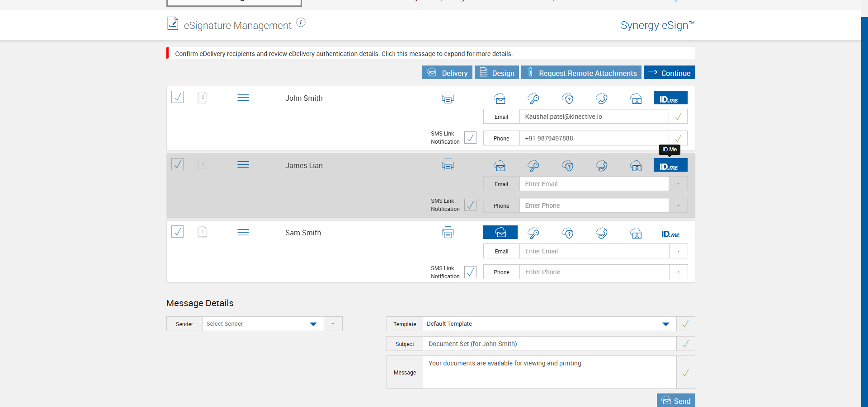The image size is (868, 407).
Task: Toggle SMS Link Notification for James Lian
Action: 470,205
